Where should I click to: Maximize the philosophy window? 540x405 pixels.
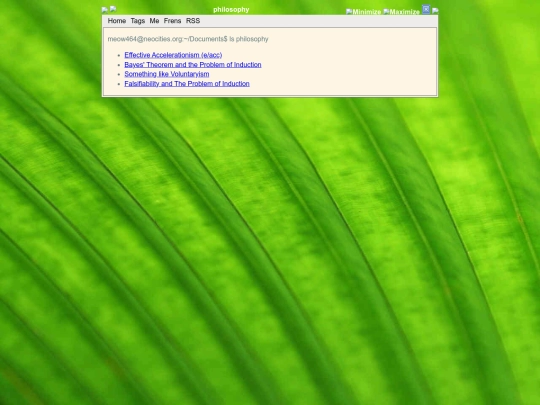(402, 12)
